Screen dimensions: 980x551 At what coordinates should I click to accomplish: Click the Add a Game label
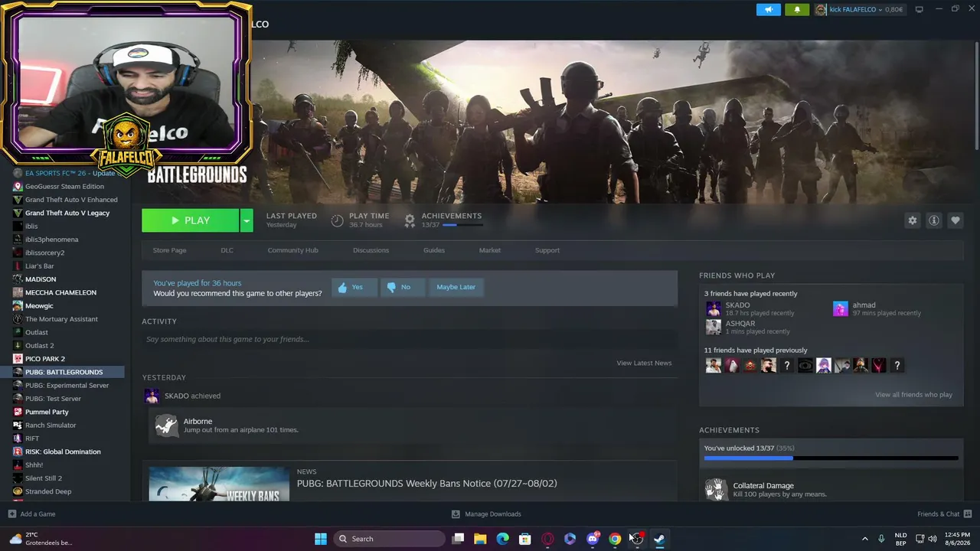(38, 514)
